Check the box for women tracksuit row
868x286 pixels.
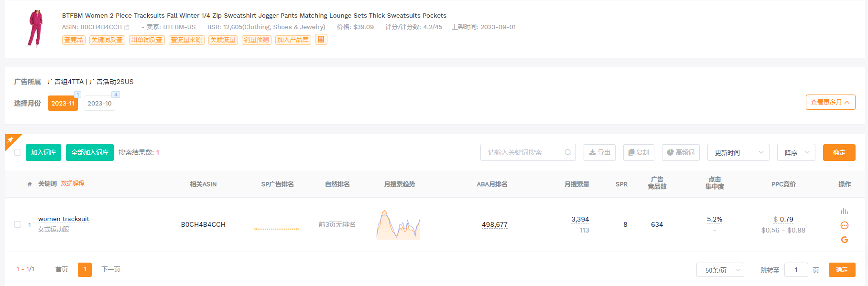pyautogui.click(x=18, y=224)
